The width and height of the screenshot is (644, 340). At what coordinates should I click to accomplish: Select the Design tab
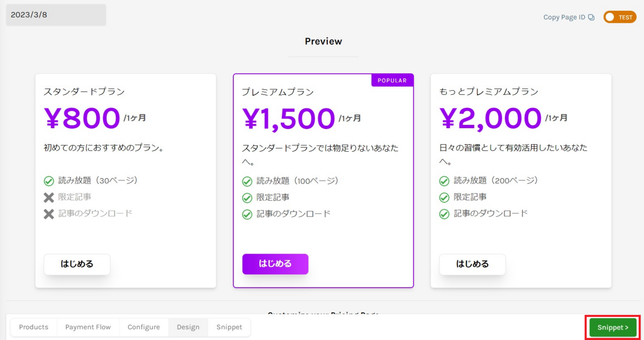pos(188,327)
